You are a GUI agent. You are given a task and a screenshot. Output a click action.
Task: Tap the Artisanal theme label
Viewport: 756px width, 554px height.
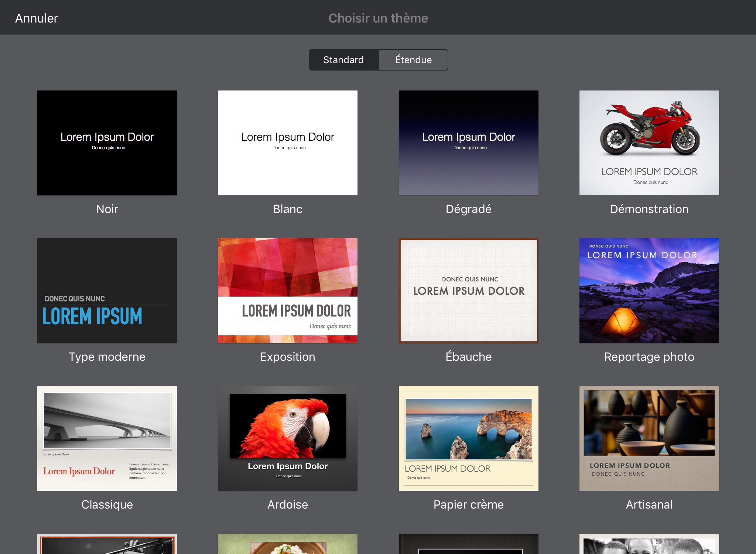649,505
